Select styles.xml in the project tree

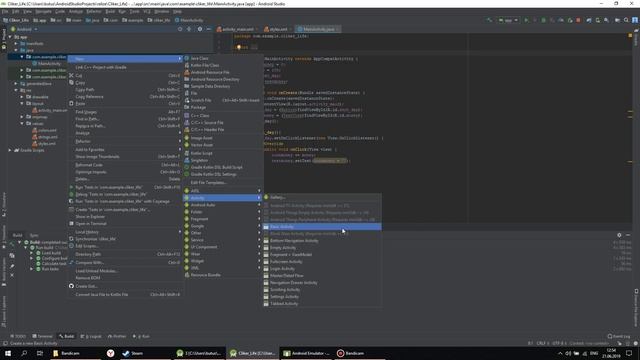pyautogui.click(x=47, y=144)
